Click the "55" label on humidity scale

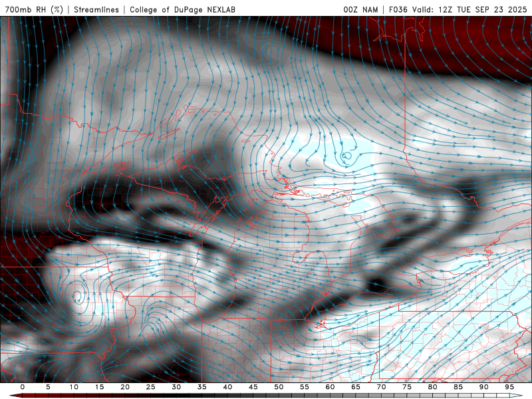pyautogui.click(x=305, y=387)
